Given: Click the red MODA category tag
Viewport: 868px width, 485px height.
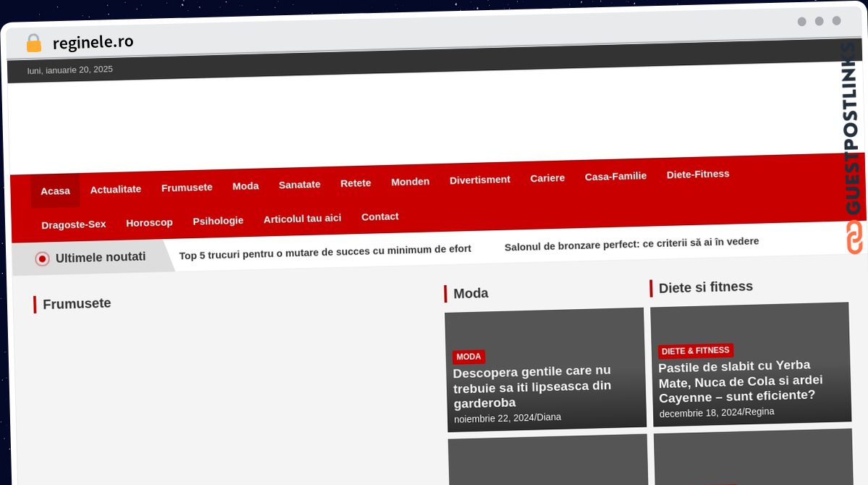Looking at the screenshot, I should [x=469, y=357].
